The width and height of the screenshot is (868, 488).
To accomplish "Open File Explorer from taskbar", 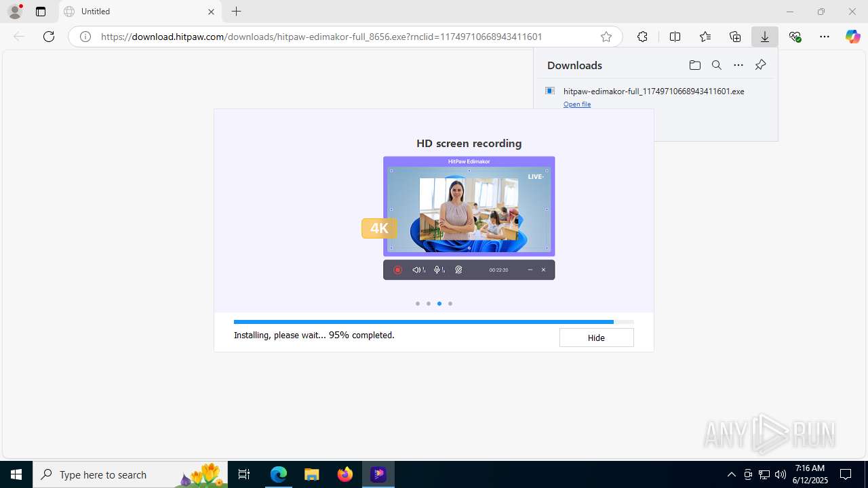I will pyautogui.click(x=312, y=474).
